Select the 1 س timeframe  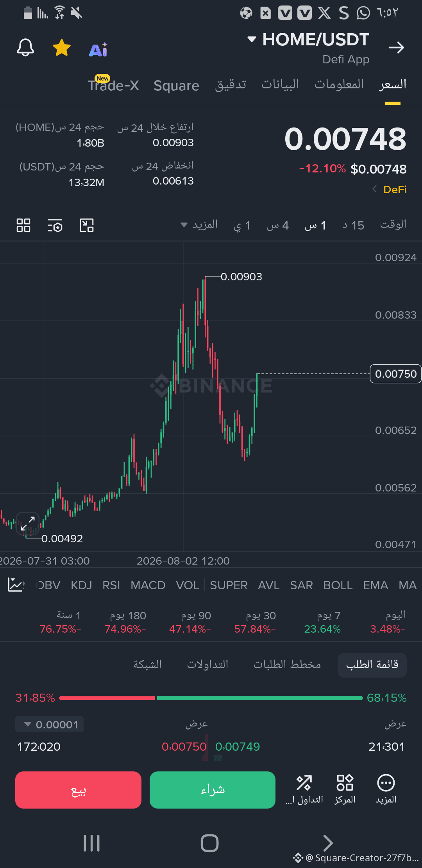pos(315,226)
